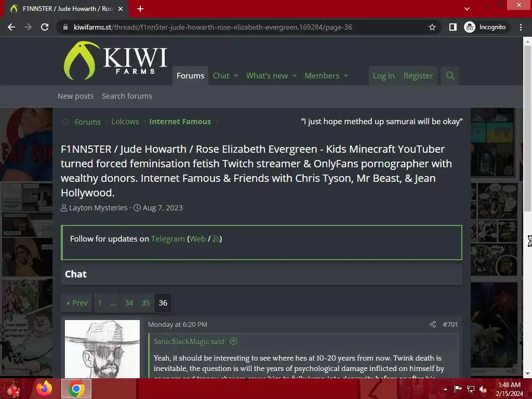Click the network tray icon
The height and width of the screenshot is (399, 532).
471,389
